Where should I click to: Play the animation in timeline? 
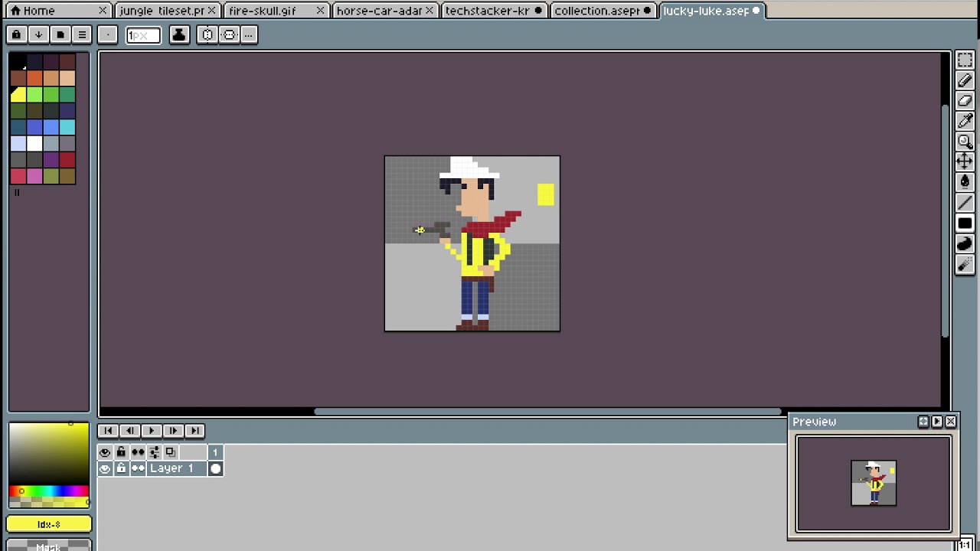(x=152, y=431)
